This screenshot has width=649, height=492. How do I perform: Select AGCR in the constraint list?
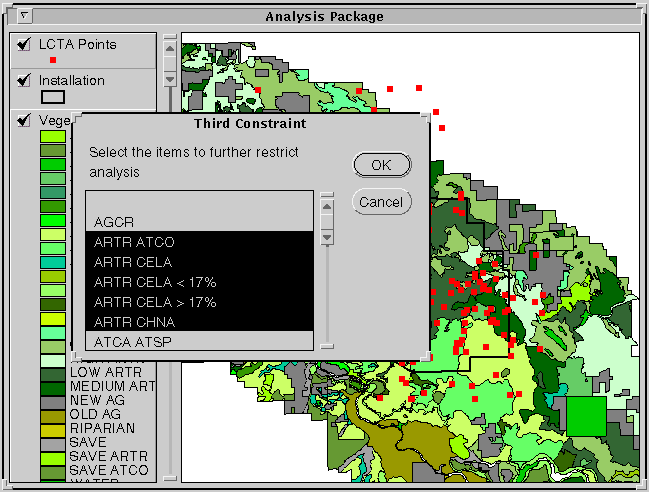199,222
